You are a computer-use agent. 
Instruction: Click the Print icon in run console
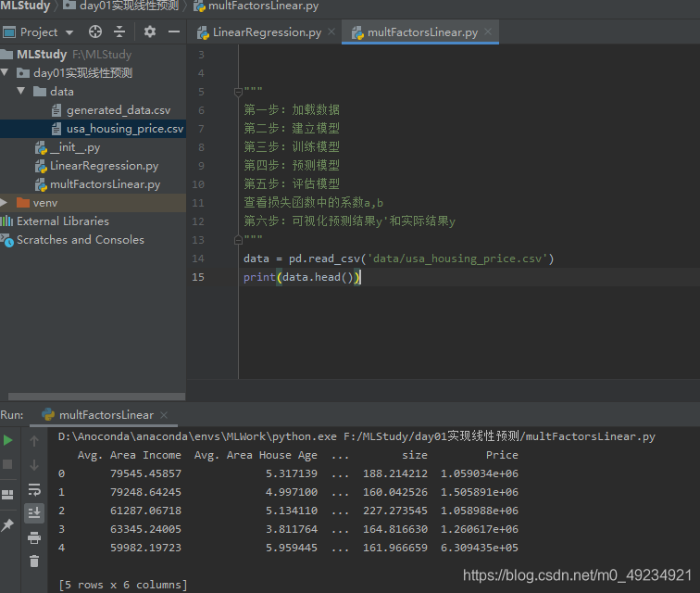coord(34,537)
